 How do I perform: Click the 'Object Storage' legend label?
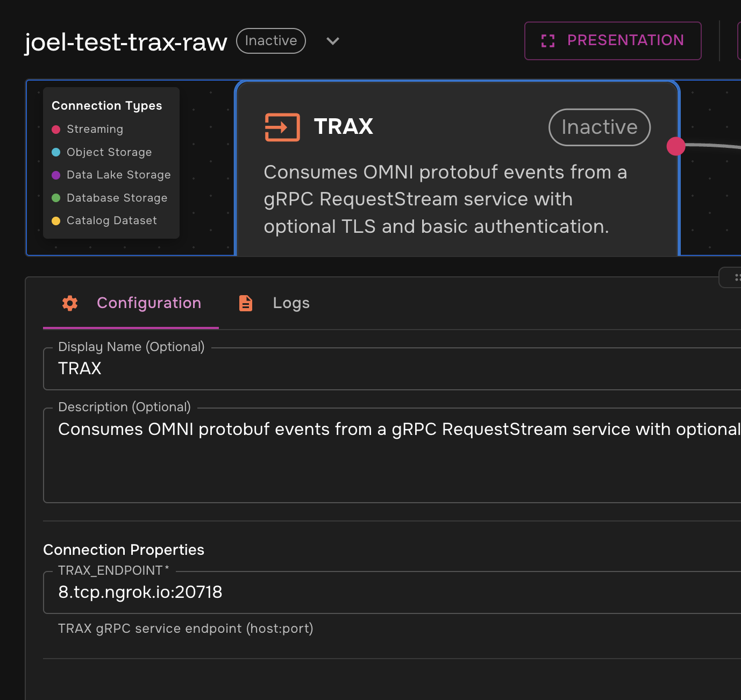tap(109, 152)
